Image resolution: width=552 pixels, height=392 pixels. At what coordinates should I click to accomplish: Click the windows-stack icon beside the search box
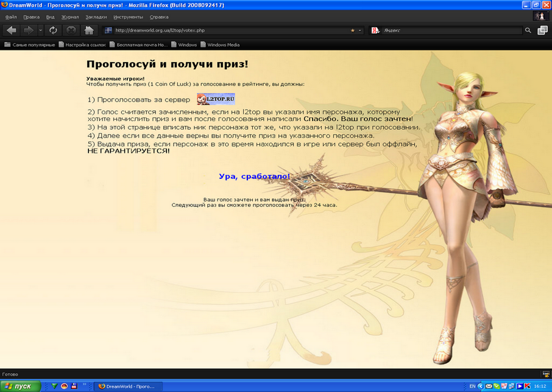pyautogui.click(x=542, y=30)
